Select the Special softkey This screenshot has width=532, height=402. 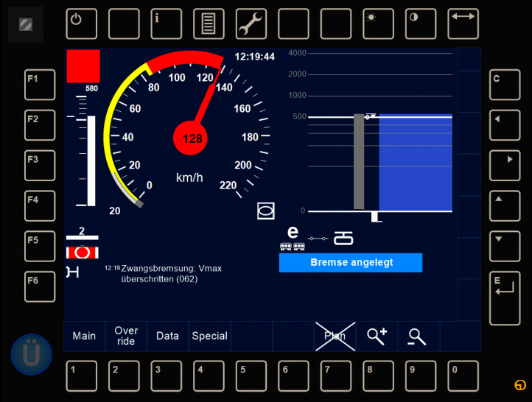point(209,336)
